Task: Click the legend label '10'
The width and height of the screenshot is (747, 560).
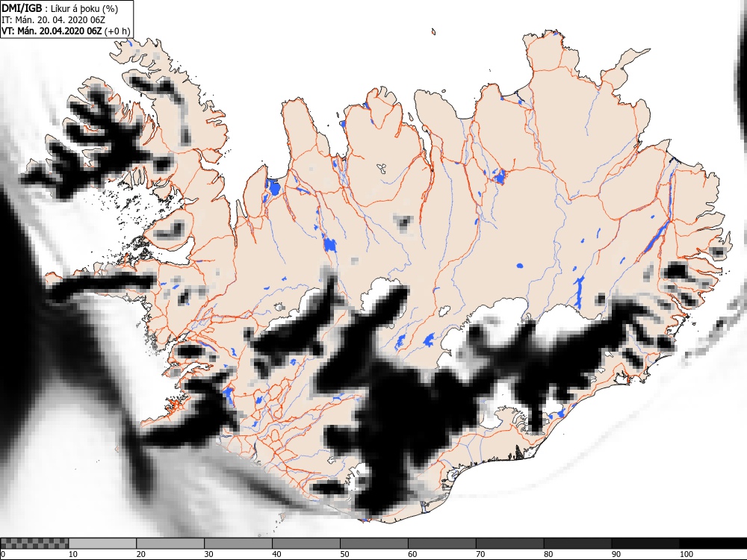Action: pyautogui.click(x=73, y=554)
